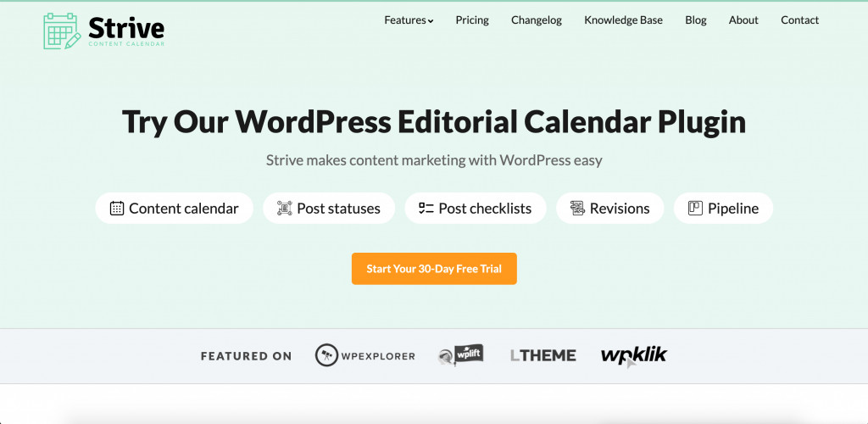Visit the Blog from navigation

[x=696, y=20]
